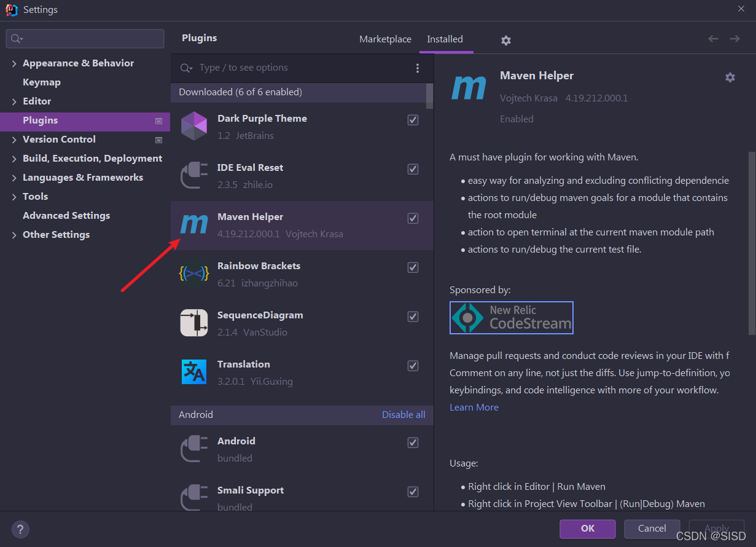The image size is (756, 547).
Task: Click the Vojtech Krasa author in details
Action: (x=529, y=98)
